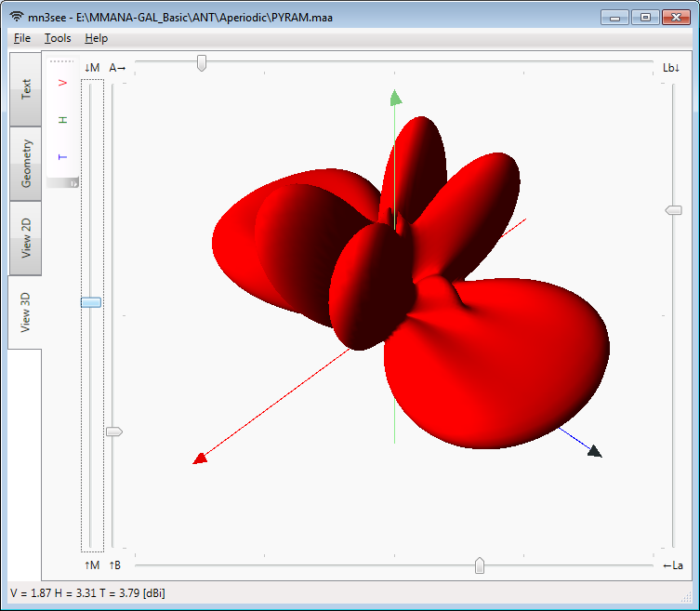Viewport: 700px width, 611px height.
Task: Click the La horizontal slider thumb at bottom
Action: click(480, 565)
